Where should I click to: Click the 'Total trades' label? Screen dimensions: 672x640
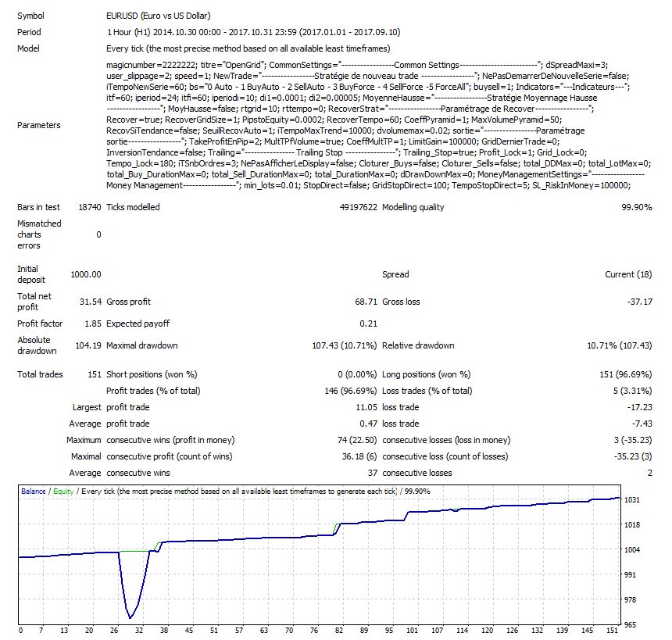[40, 374]
